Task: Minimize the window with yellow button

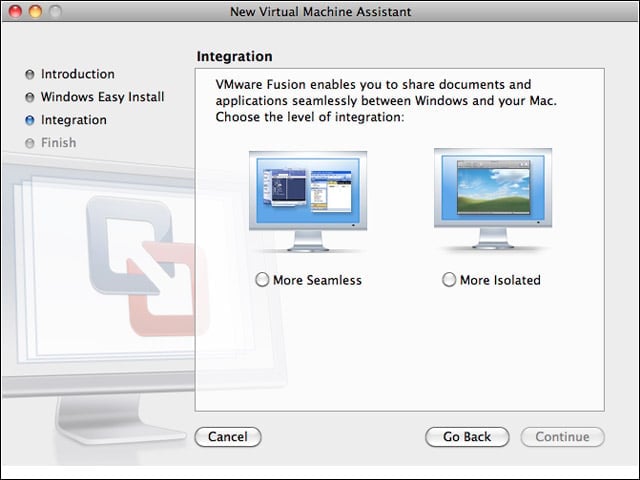Action: coord(35,11)
